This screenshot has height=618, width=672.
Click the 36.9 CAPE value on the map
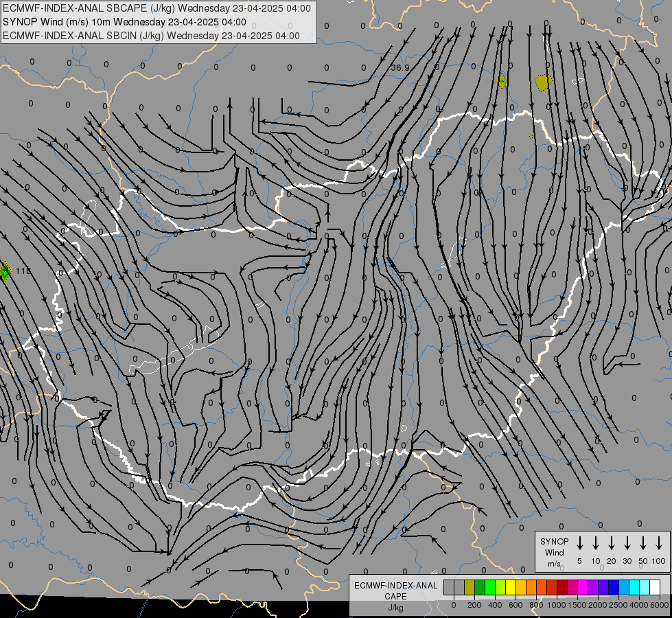400,68
